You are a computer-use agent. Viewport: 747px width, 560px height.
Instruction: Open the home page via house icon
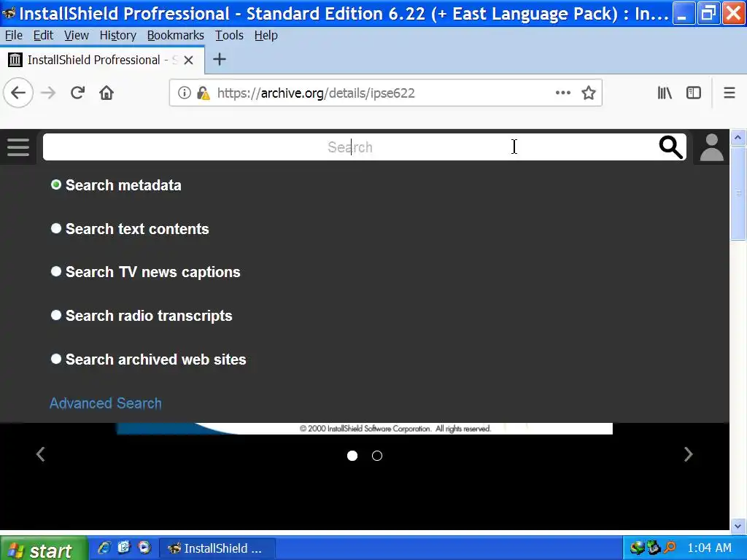pos(107,93)
